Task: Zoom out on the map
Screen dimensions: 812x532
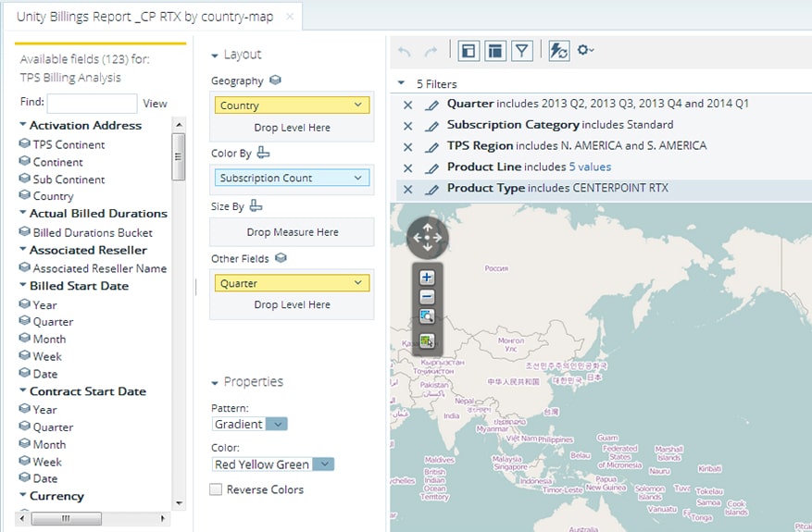Action: pos(427,297)
